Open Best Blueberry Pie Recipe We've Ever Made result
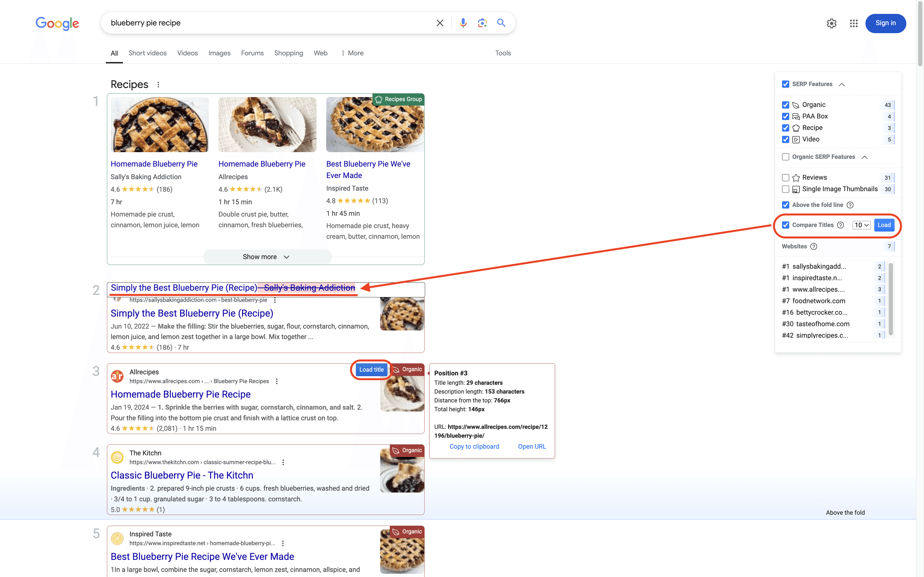This screenshot has height=577, width=924. coord(202,556)
